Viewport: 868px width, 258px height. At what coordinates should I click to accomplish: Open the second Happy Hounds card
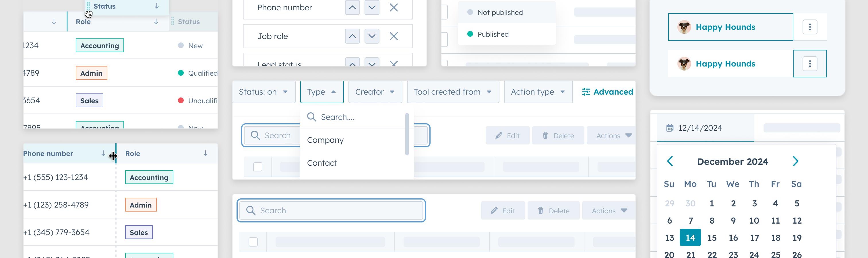tap(731, 64)
